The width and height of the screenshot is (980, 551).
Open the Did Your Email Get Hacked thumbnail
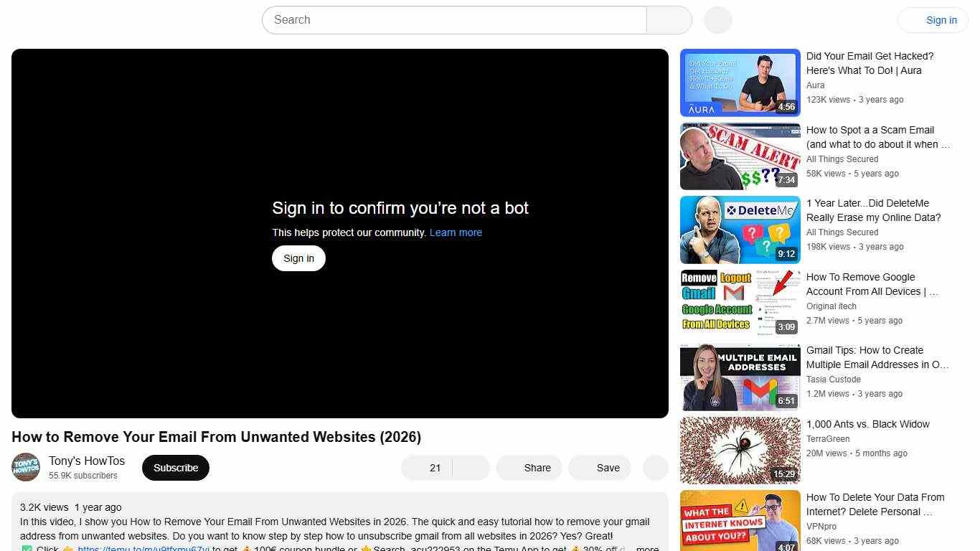pos(740,82)
